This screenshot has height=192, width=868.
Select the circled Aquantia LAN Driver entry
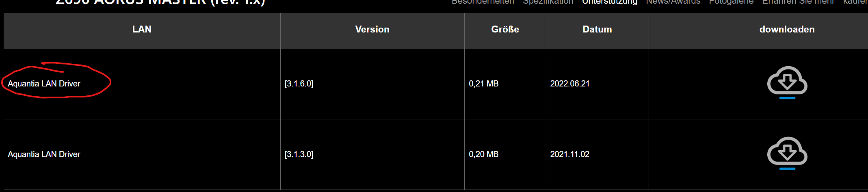[x=44, y=84]
